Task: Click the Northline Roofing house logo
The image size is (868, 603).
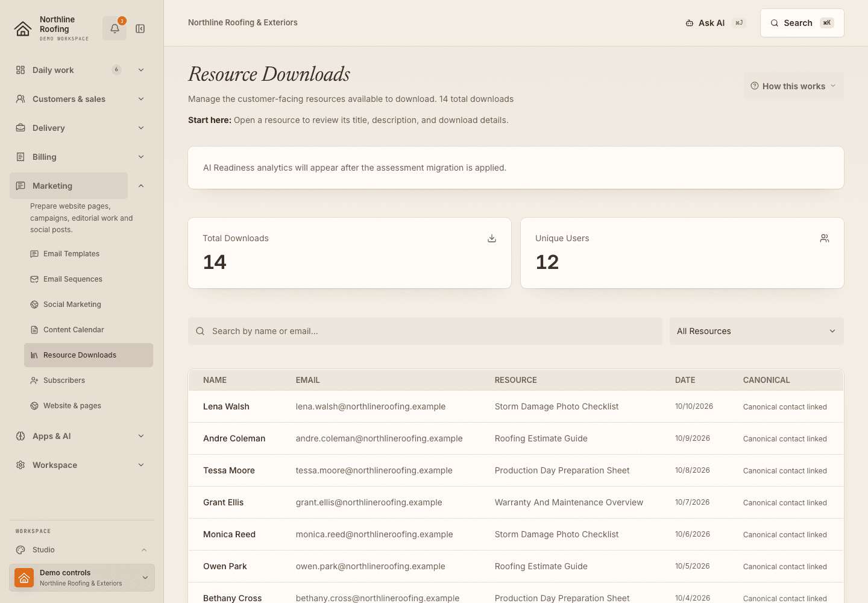Action: tap(23, 28)
